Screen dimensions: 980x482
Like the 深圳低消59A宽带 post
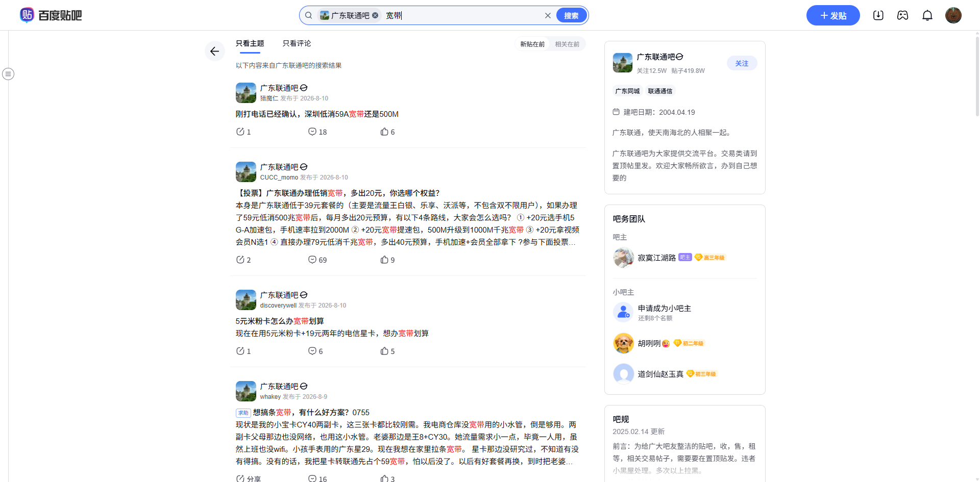click(387, 132)
